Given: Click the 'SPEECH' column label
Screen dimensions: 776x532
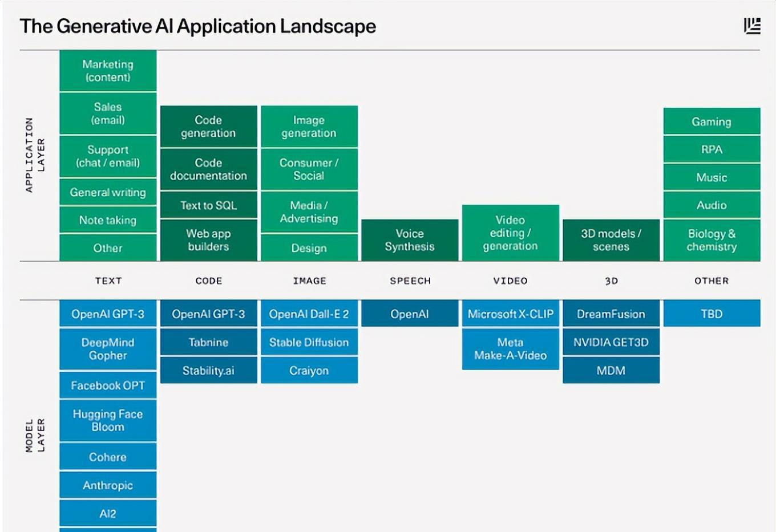Looking at the screenshot, I should [x=410, y=281].
